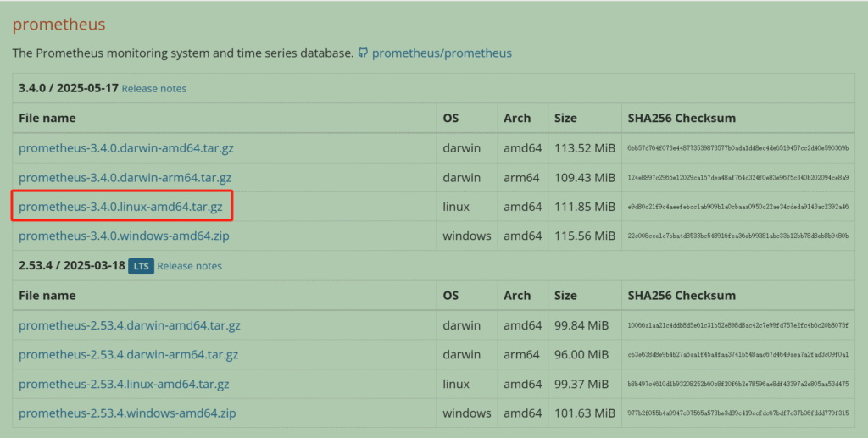
Task: Download prometheus-3.4.0.windows-amd64.zip
Action: point(124,236)
